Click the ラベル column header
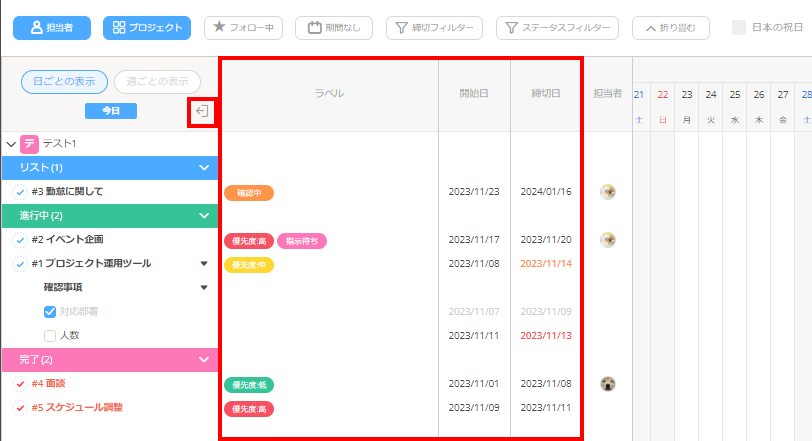Screen dimensions: 812x441 (329, 94)
